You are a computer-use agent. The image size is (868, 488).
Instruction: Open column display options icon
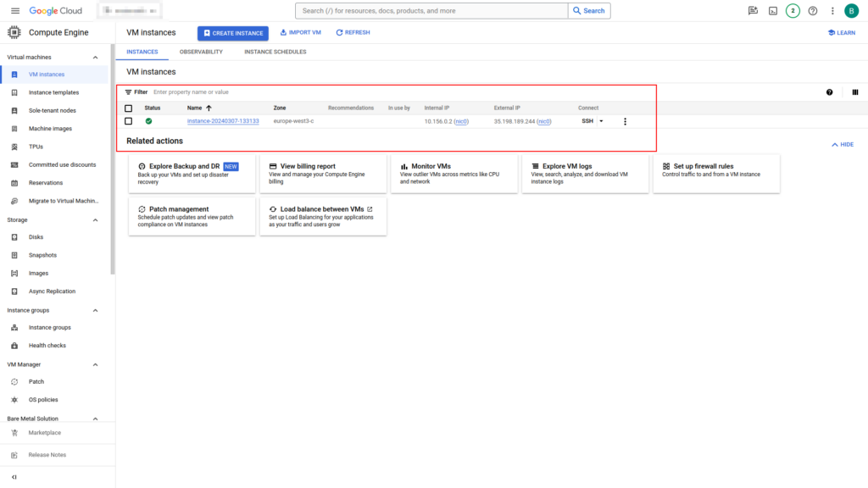tap(854, 92)
